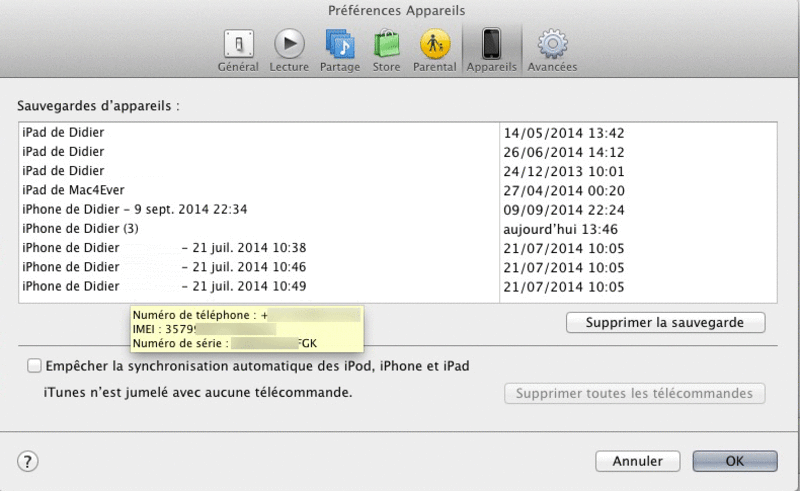Click the Numéro de série tooltip line

click(224, 343)
